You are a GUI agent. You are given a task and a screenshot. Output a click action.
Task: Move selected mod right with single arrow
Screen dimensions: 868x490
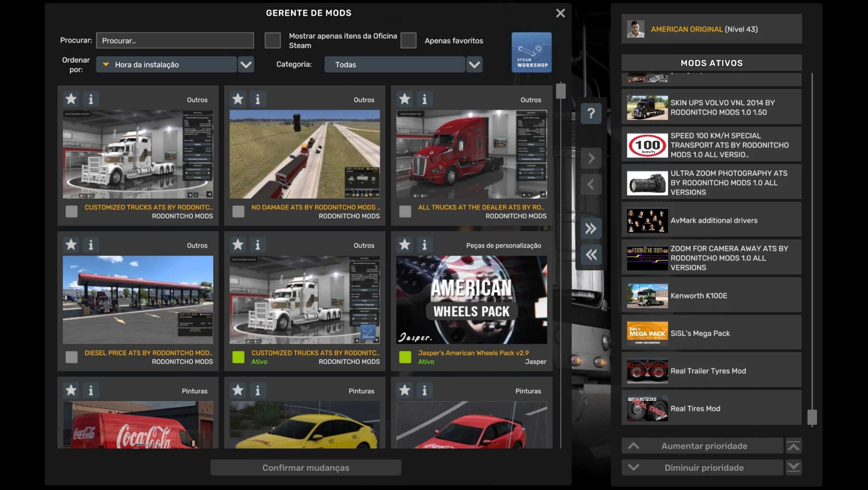coord(591,158)
